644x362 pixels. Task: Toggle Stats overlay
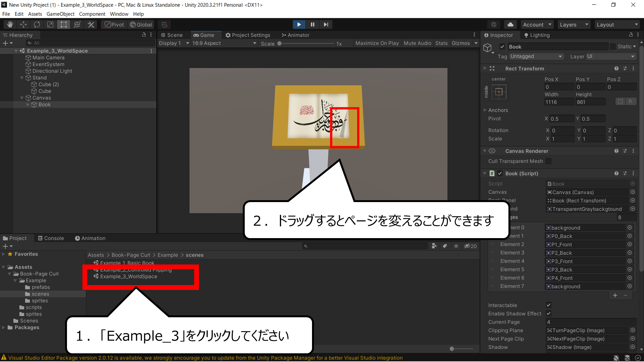coord(441,43)
